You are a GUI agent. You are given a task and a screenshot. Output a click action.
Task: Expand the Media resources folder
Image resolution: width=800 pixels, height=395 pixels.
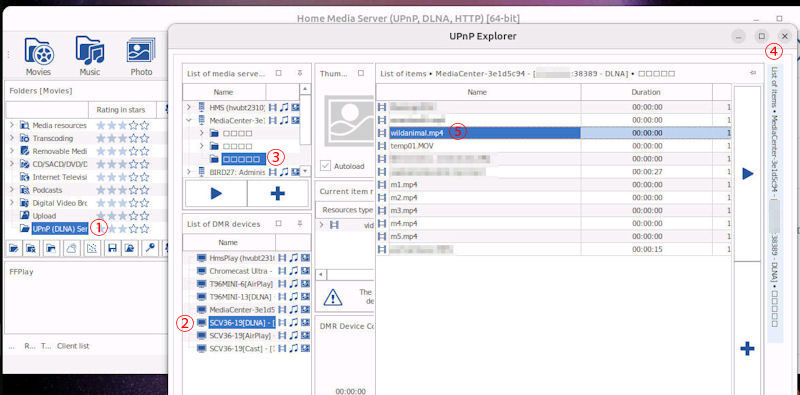point(11,125)
